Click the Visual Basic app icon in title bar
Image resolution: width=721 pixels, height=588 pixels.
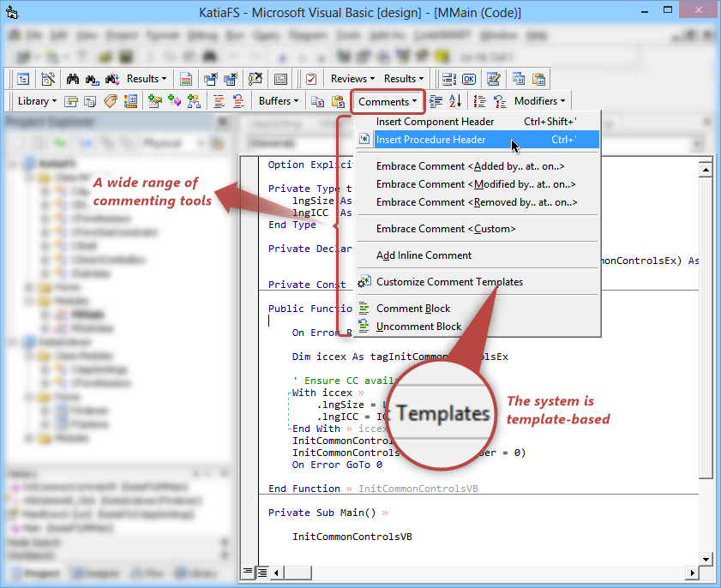point(11,13)
